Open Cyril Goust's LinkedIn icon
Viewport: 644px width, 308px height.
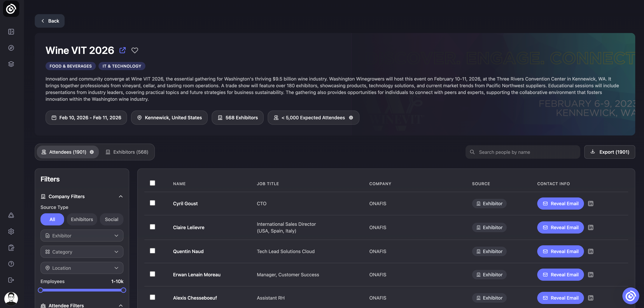pos(591,204)
